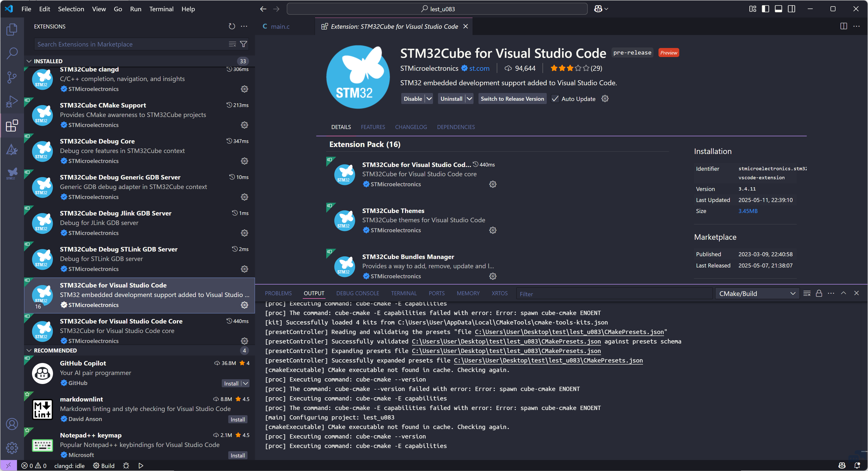Launch the debugger from status bar bug icon
The width and height of the screenshot is (868, 471).
click(126, 465)
